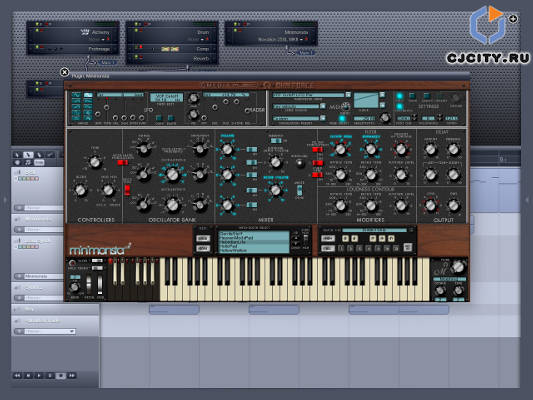Click the first patch in the patch list
Viewport: 533px width, 400px height.
254,234
